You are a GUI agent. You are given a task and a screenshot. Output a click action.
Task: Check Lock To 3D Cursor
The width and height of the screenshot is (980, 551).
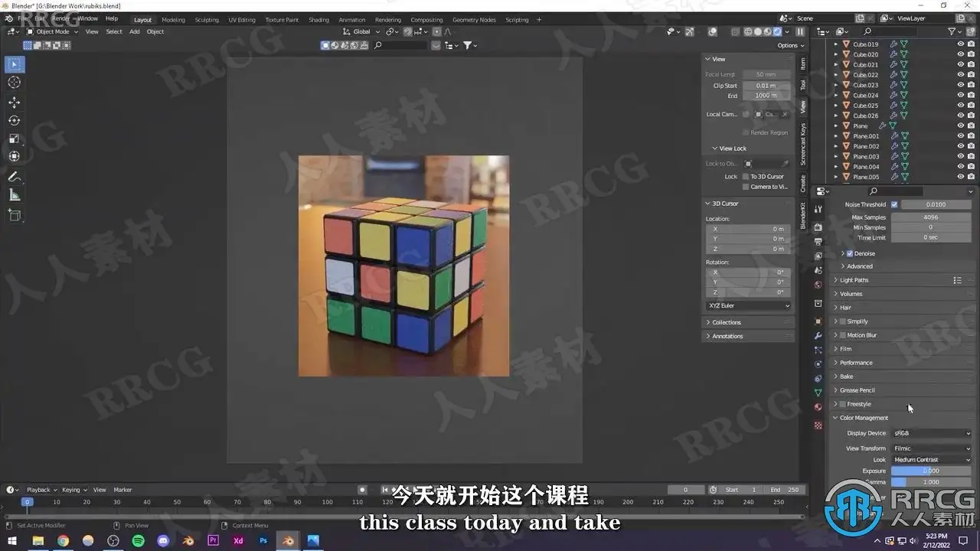[746, 177]
